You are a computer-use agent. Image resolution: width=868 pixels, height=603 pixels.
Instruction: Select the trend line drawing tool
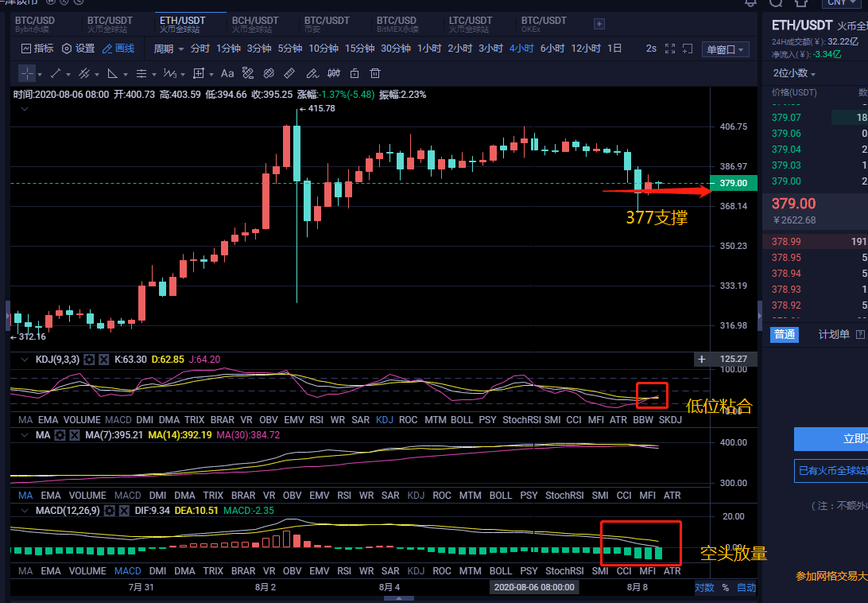click(x=56, y=73)
